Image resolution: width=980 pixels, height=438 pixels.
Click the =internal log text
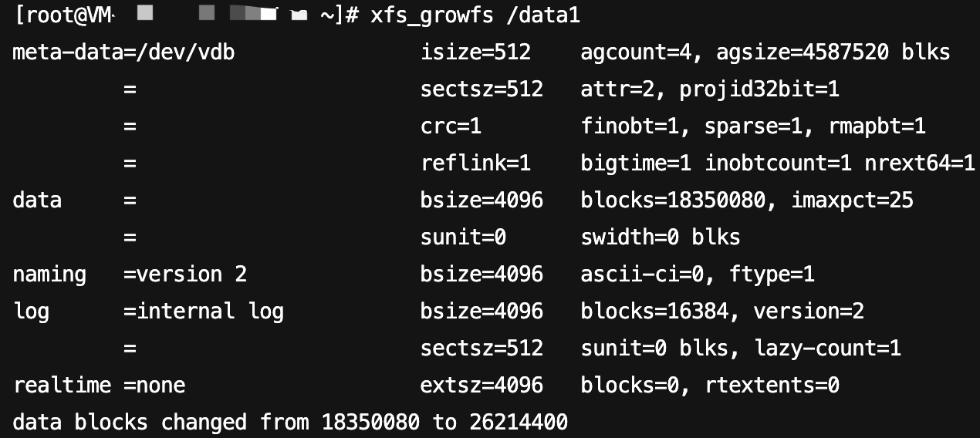click(204, 312)
